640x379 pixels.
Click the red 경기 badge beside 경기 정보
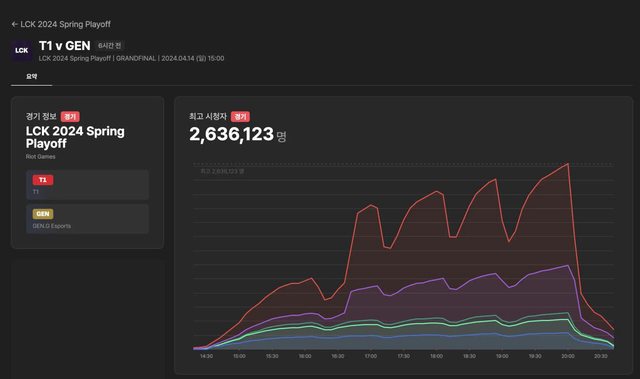[70, 117]
